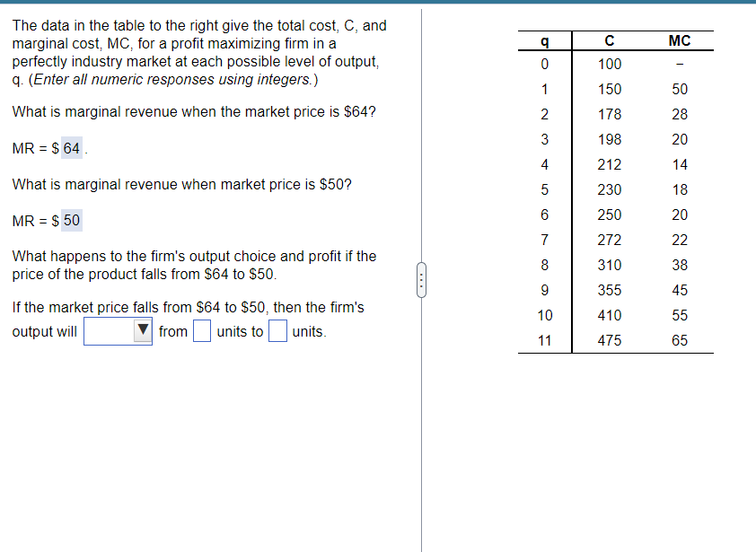
Task: Click the dash symbol in the MC column
Action: 679,64
